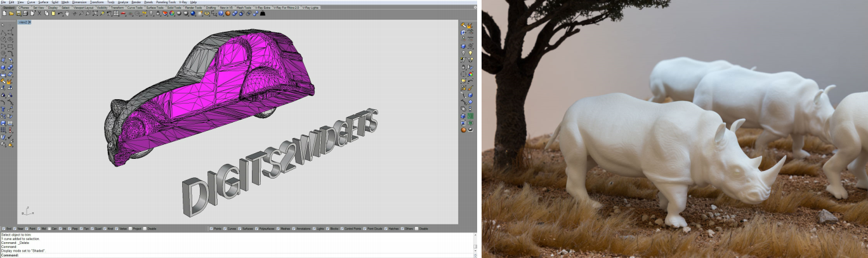Screen dimensions: 868x258
Task: Toggle the Polysurfaces filter checkbox
Action: 257,229
